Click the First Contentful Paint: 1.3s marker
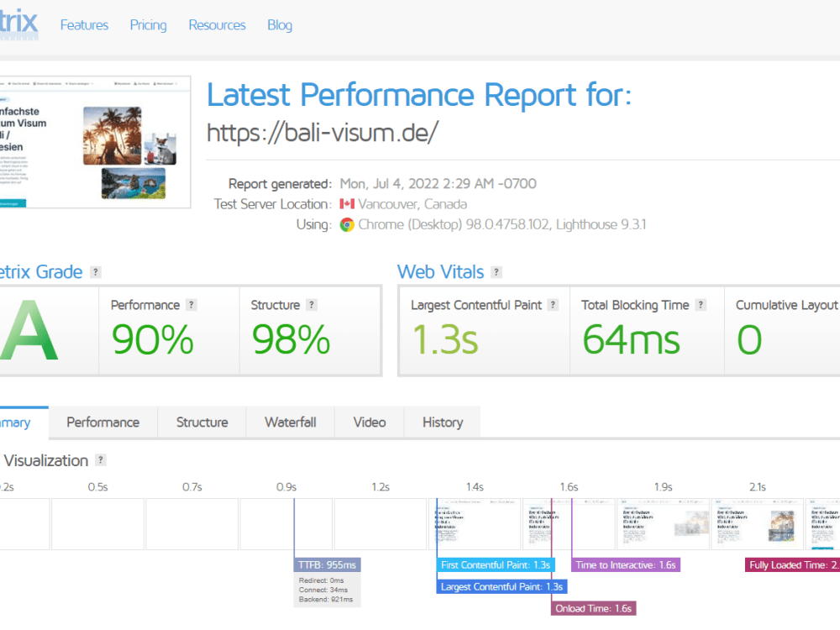This screenshot has width=840, height=630. 496,565
